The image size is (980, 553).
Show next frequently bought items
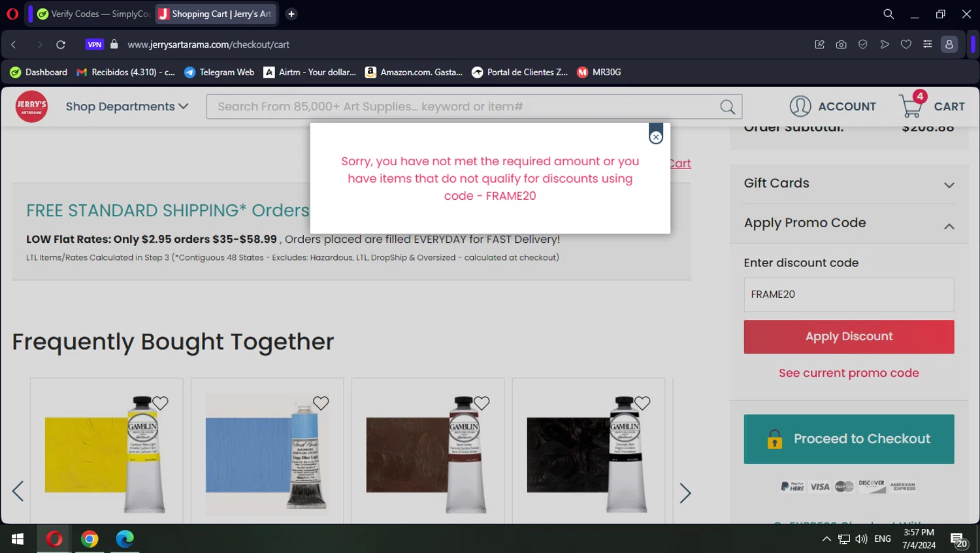685,493
